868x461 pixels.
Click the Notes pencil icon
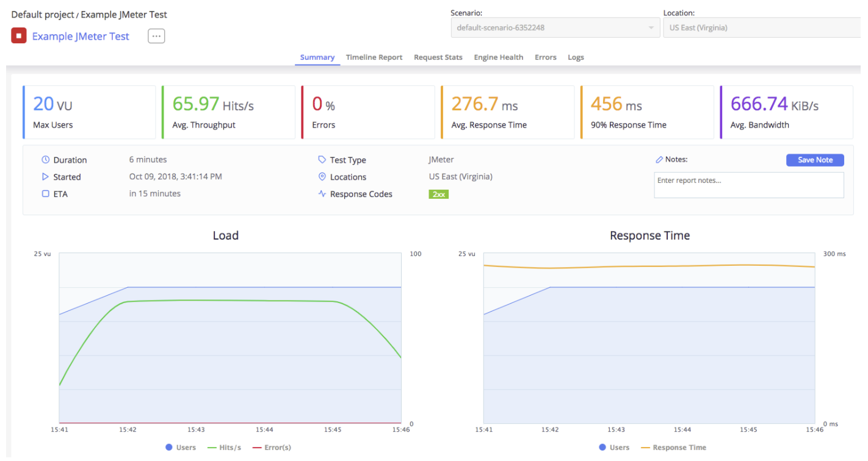(x=659, y=160)
